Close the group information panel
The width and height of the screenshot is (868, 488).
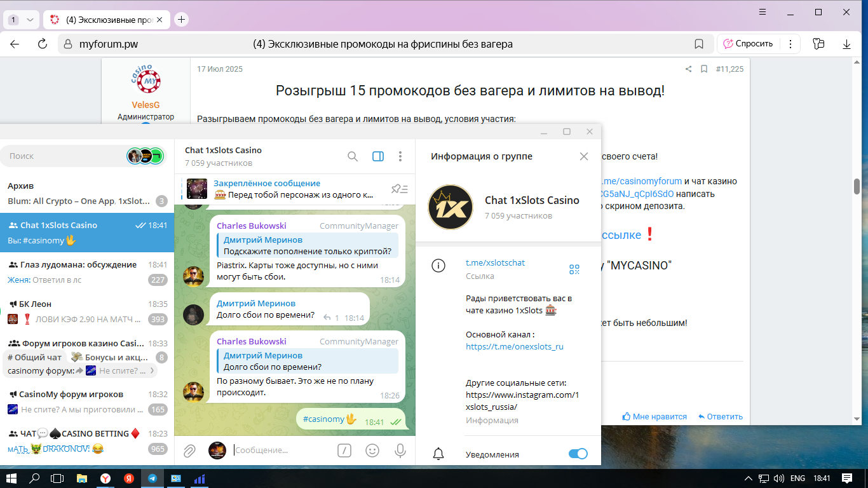(x=584, y=156)
